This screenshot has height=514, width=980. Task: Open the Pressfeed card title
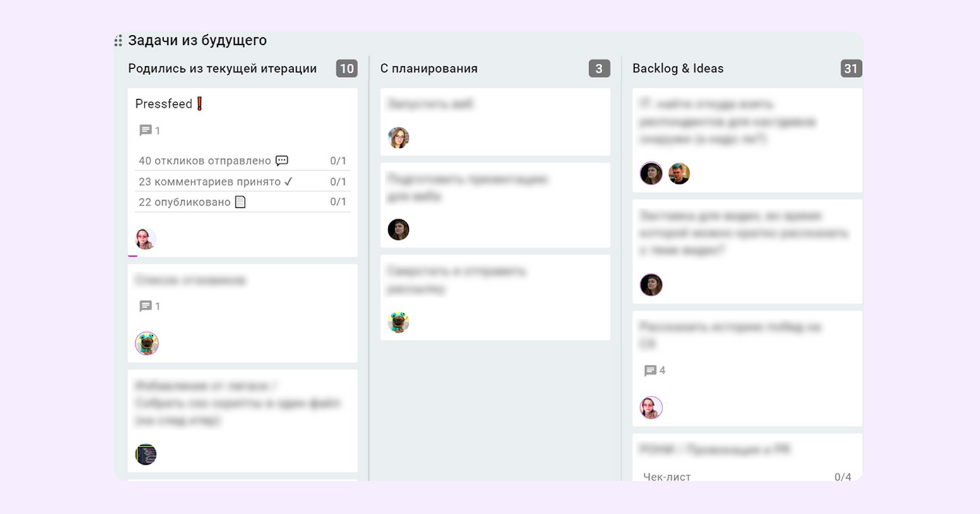[164, 104]
